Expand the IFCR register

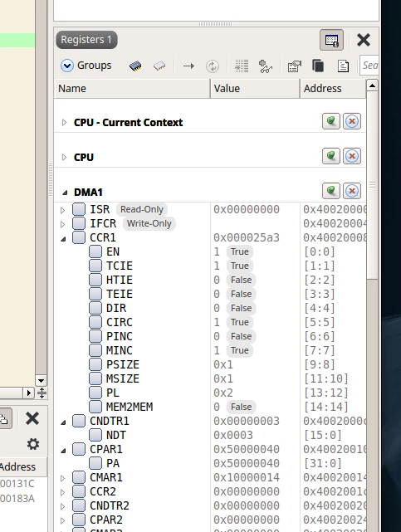tap(63, 224)
